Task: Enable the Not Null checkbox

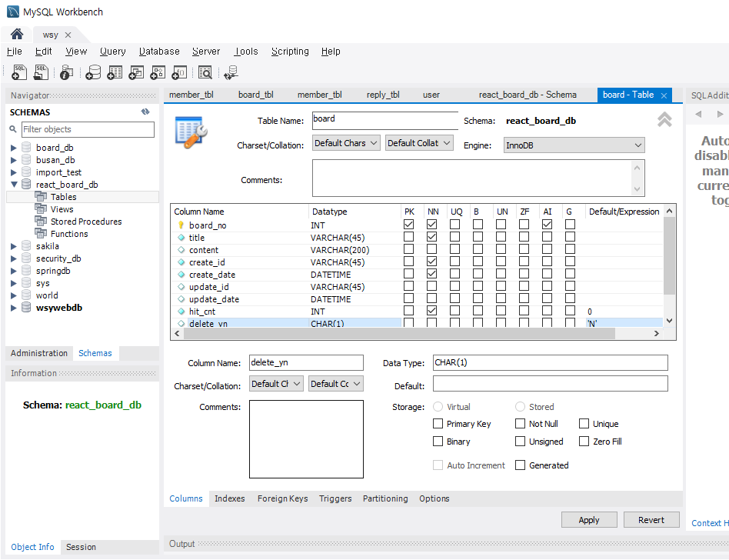Action: (x=521, y=423)
